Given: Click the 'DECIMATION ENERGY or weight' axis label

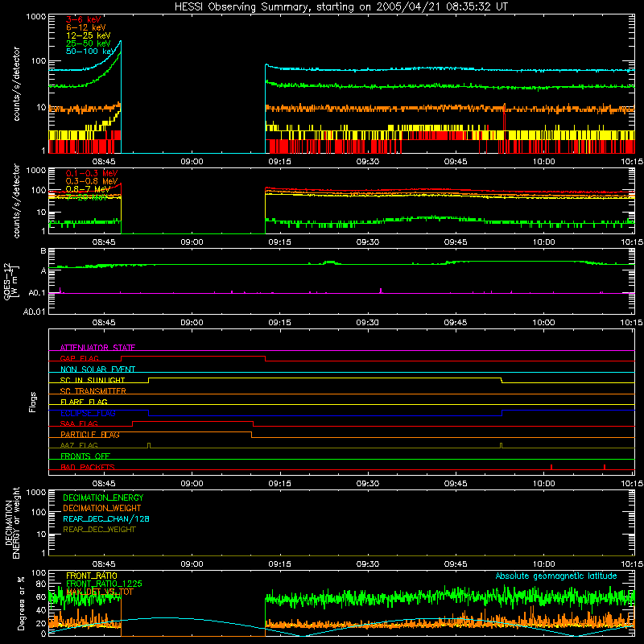Looking at the screenshot, I should click(x=12, y=522).
